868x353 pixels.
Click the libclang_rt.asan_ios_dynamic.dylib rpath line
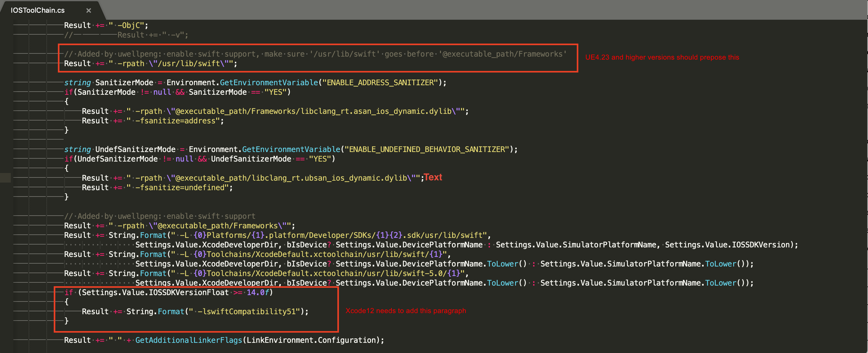click(275, 111)
